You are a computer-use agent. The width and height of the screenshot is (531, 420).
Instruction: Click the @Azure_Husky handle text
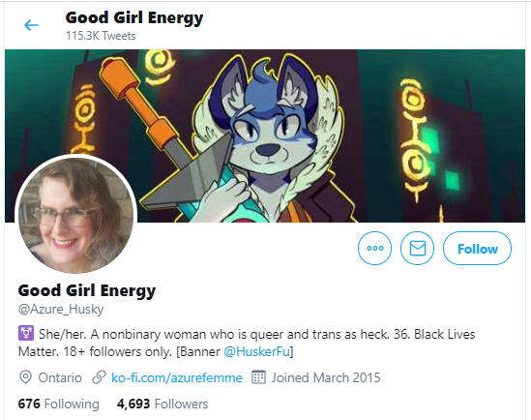click(x=61, y=310)
